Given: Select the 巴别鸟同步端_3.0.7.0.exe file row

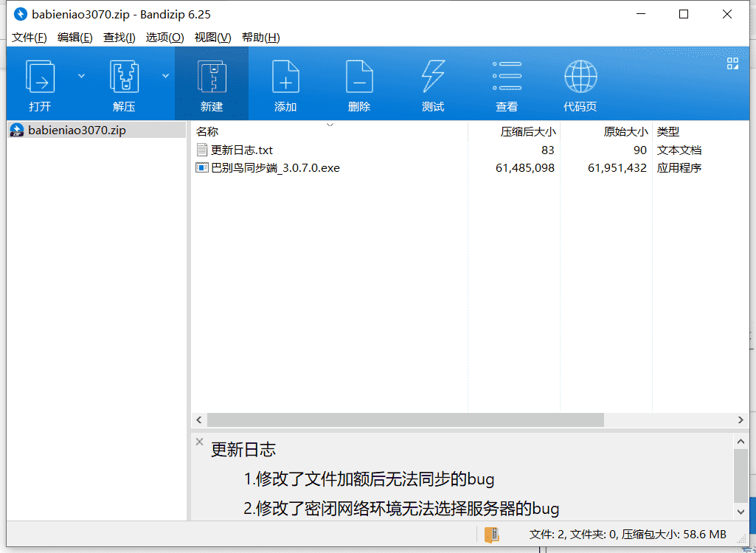Looking at the screenshot, I should click(x=470, y=168).
